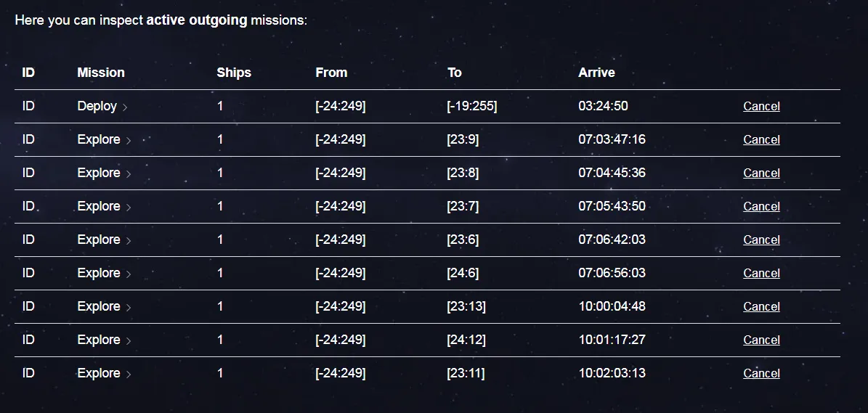The image size is (868, 413).
Task: Cancel the Explore mission to [24:12]
Action: click(x=761, y=340)
